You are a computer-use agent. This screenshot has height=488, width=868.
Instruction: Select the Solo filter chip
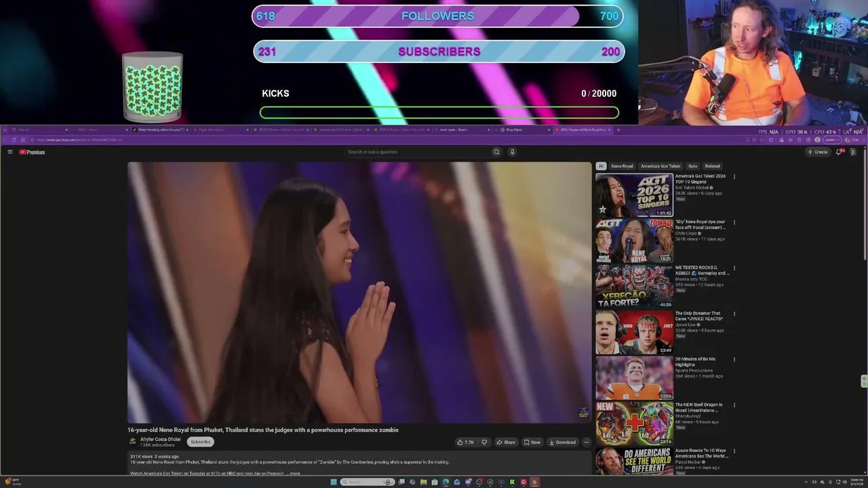[x=692, y=166]
